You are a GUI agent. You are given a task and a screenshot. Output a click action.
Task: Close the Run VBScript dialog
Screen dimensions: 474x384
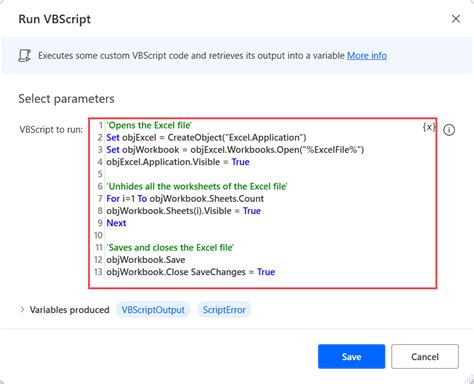click(456, 19)
